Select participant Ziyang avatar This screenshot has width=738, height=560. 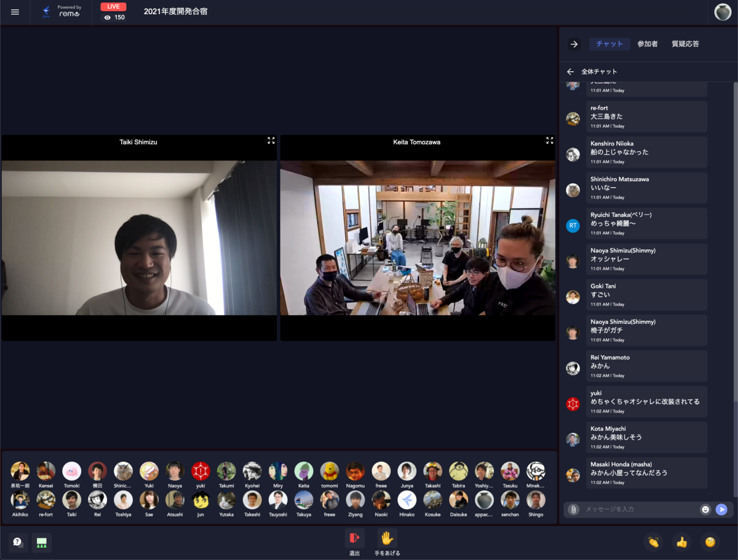[x=355, y=500]
